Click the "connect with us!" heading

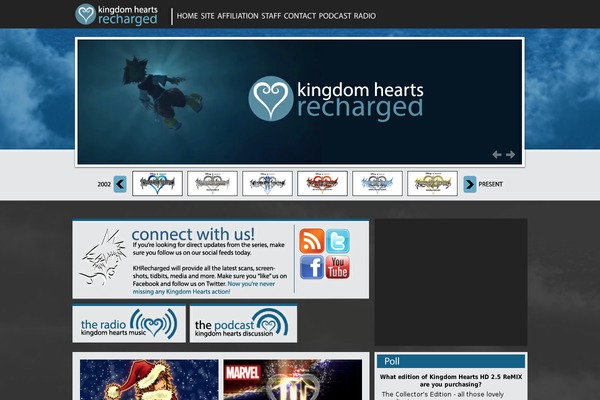(x=193, y=234)
